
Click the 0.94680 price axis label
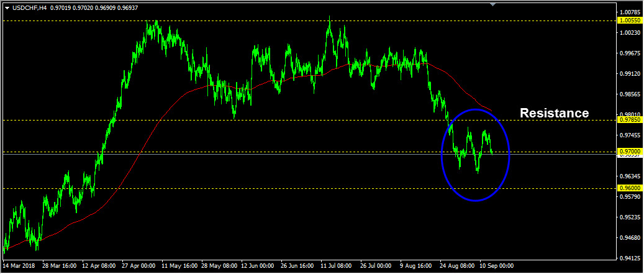630,238
